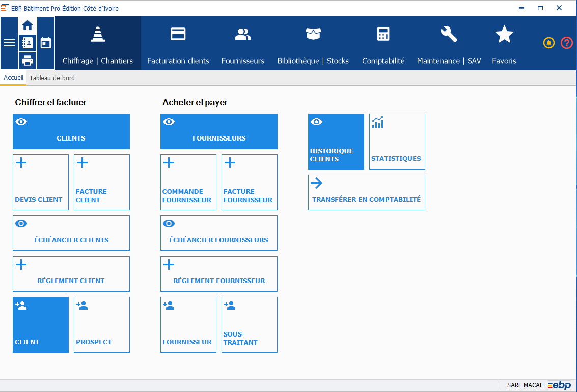
Task: Click the wrench Maintenance icon
Action: click(x=449, y=34)
